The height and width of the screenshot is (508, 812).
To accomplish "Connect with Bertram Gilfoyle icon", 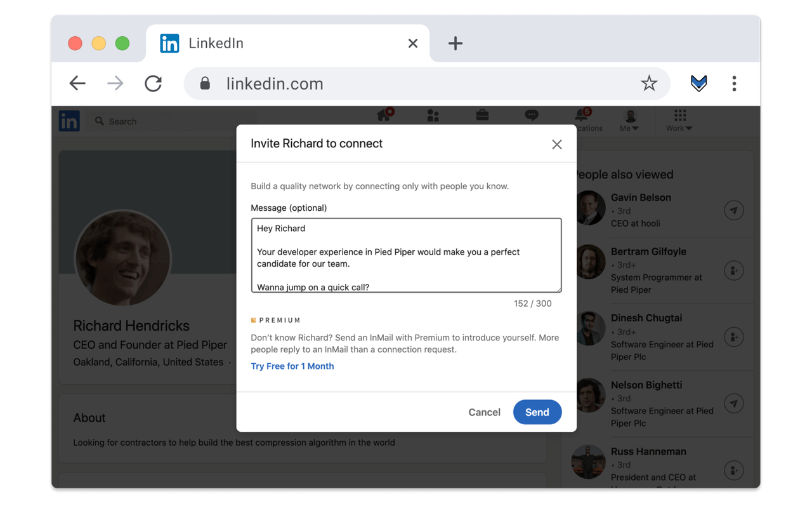I will pos(734,271).
